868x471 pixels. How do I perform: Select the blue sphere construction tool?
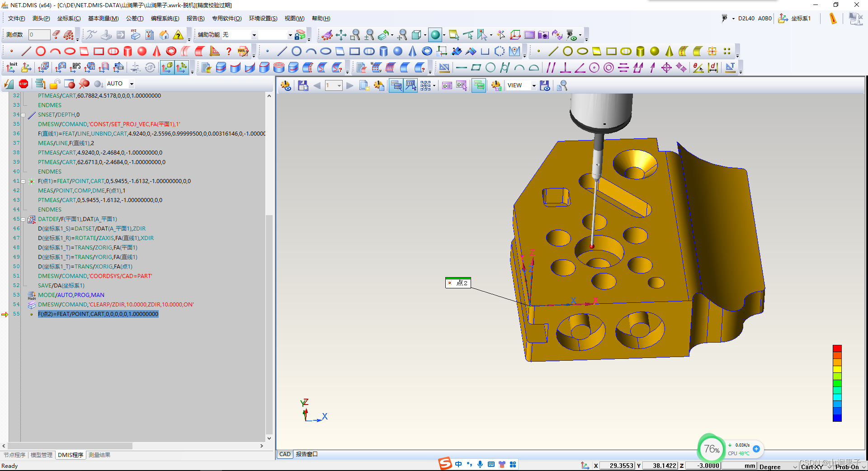398,51
